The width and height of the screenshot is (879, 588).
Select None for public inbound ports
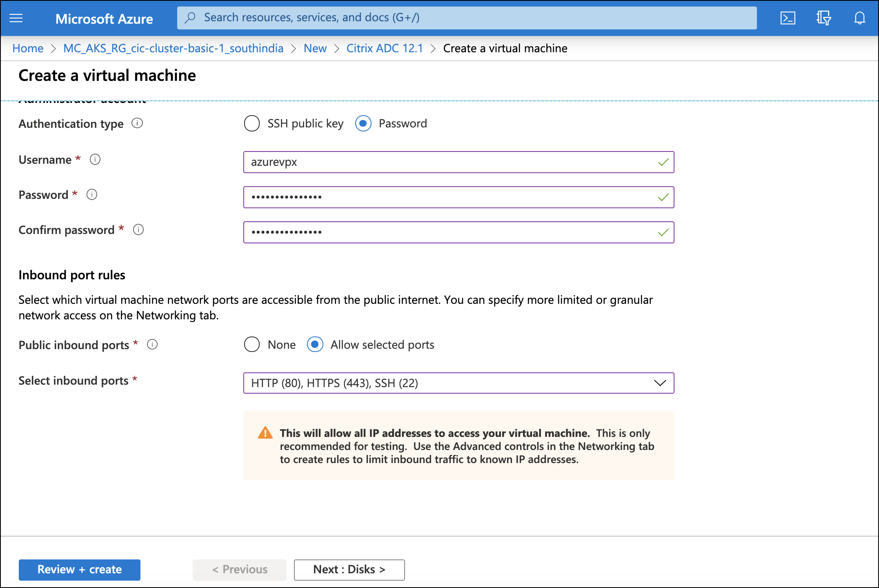click(251, 345)
